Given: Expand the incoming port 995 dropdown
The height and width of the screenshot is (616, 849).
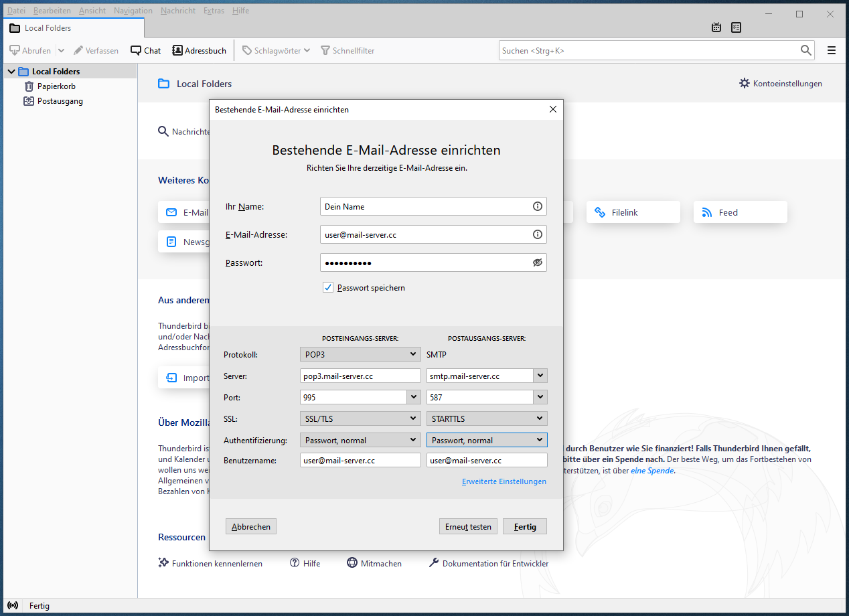Looking at the screenshot, I should [413, 397].
